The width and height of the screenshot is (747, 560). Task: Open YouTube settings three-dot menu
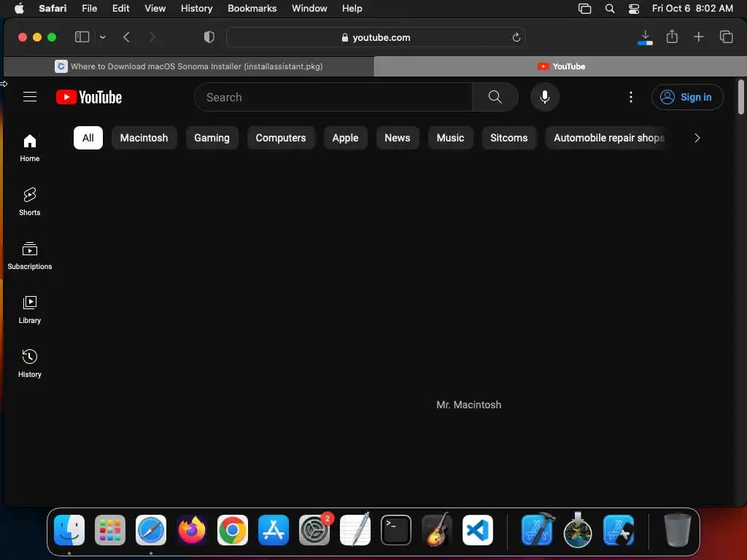pos(631,97)
